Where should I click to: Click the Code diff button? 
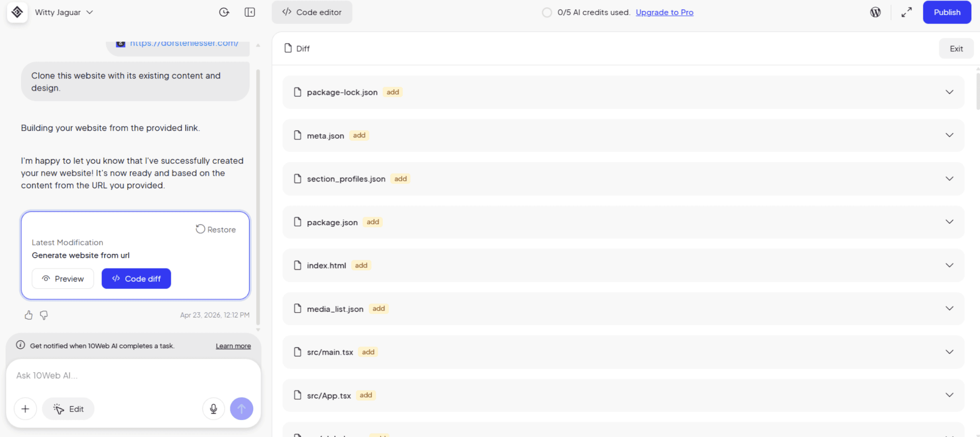pos(136,279)
